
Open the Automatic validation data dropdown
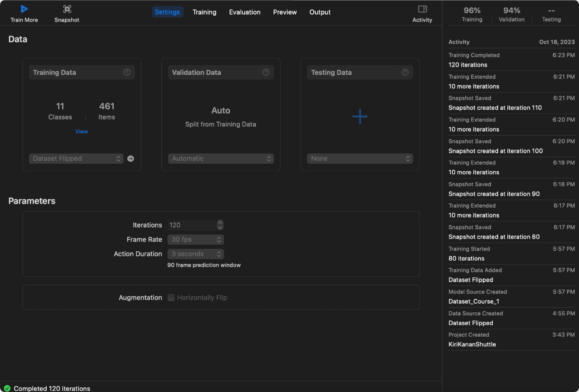point(221,159)
